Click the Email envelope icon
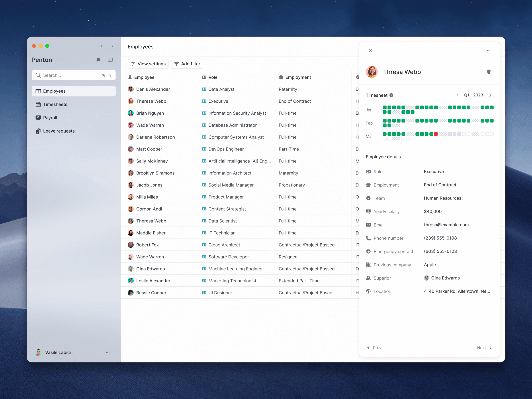Viewport: 532px width, 399px height. click(368, 225)
